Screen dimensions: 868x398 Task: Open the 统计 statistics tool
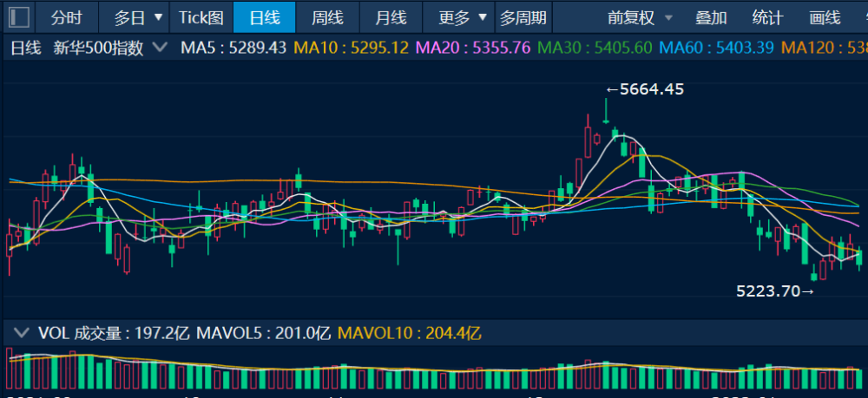tap(767, 17)
